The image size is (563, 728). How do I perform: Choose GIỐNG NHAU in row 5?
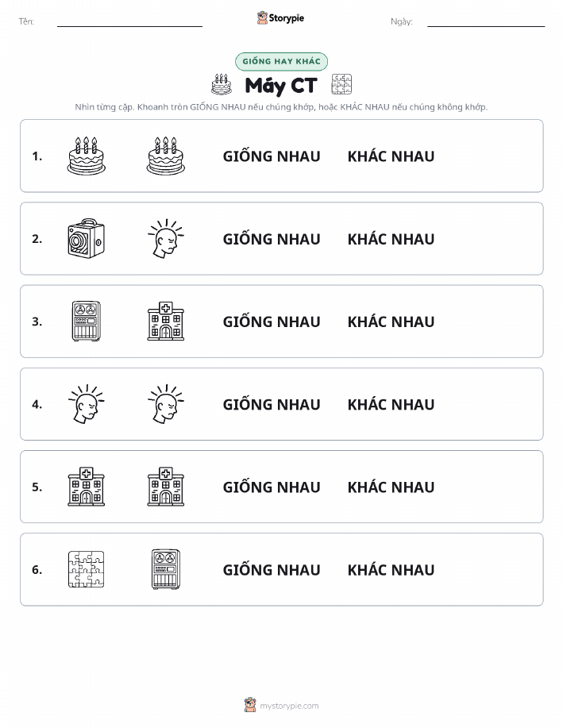[272, 487]
